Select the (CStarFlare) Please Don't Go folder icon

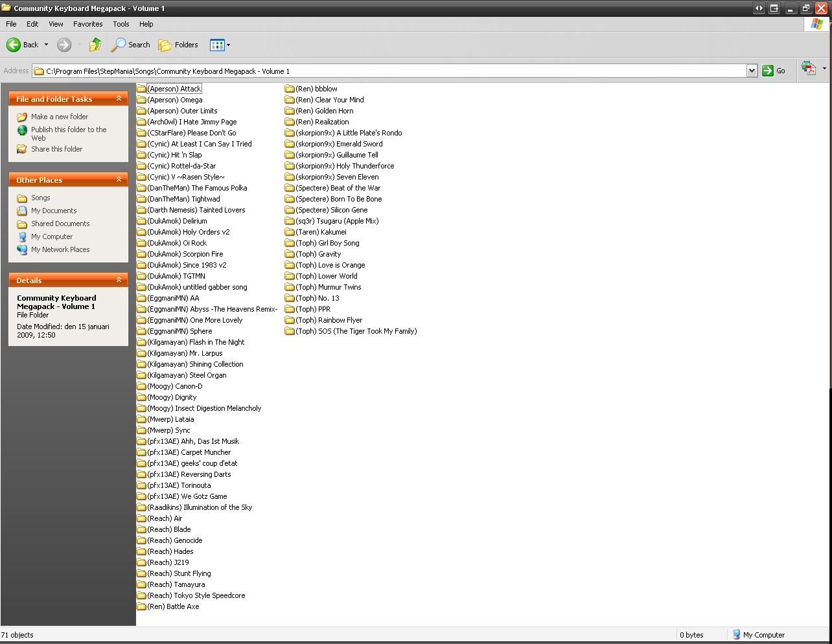[x=141, y=133]
